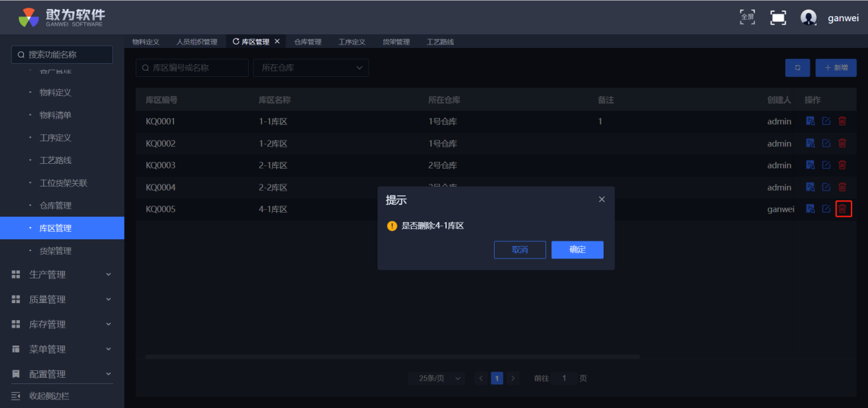868x408 pixels.
Task: Delete the KQ0004 row
Action: tap(843, 187)
